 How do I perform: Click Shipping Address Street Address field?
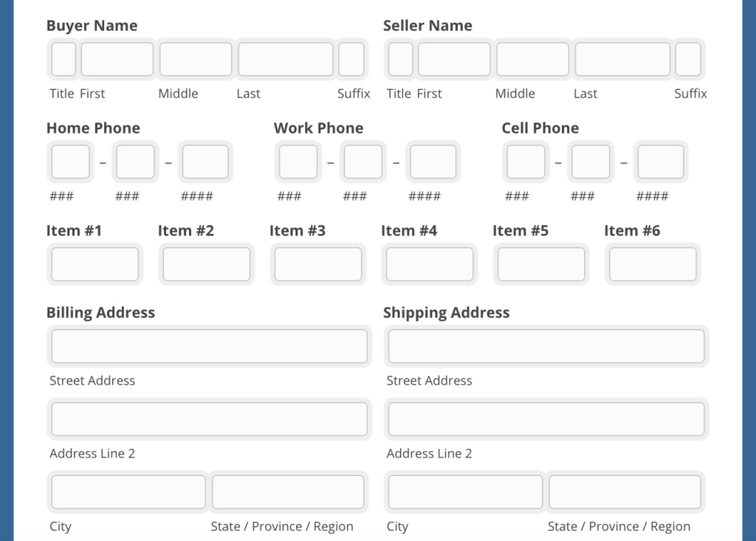coord(546,346)
